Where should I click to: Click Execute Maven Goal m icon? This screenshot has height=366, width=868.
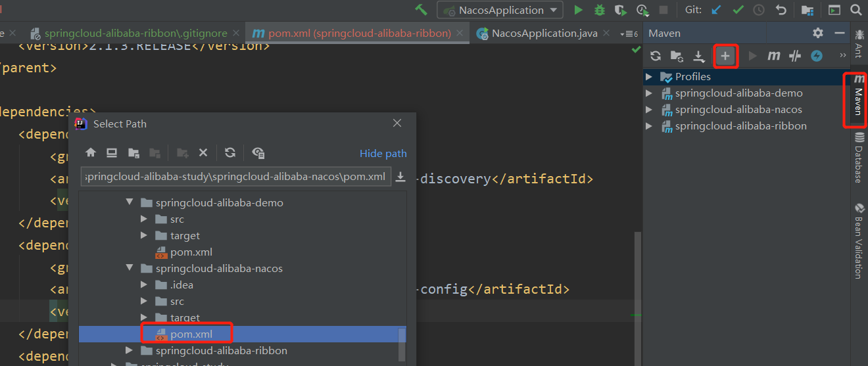click(774, 56)
